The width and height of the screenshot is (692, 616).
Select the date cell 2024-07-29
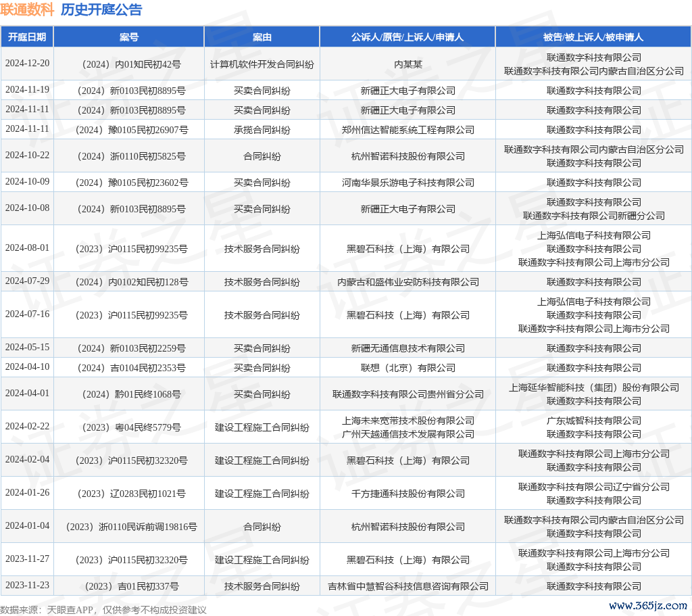tap(27, 281)
